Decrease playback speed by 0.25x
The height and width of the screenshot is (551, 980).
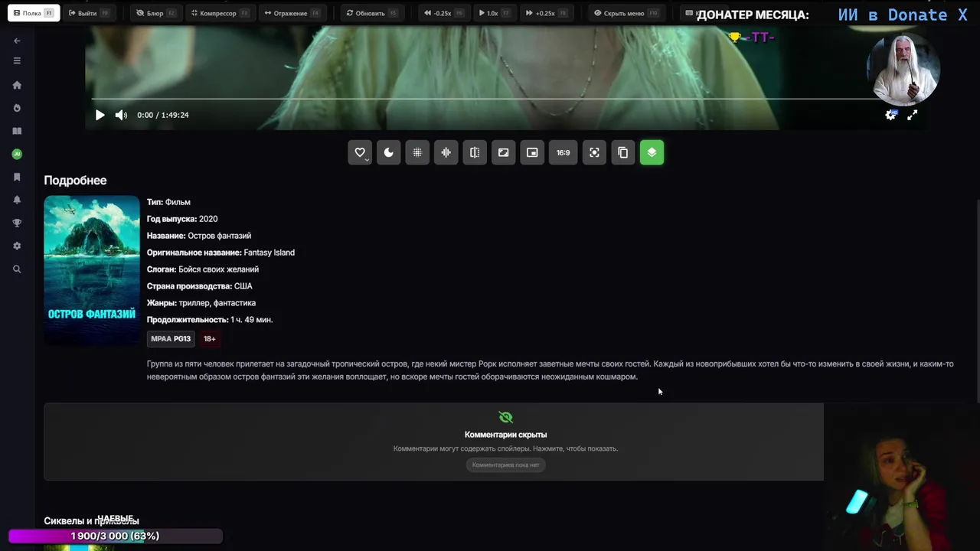tap(443, 13)
